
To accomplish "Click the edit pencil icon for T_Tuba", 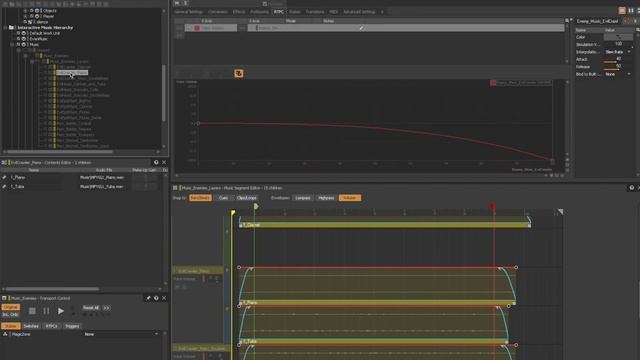I will [4, 187].
